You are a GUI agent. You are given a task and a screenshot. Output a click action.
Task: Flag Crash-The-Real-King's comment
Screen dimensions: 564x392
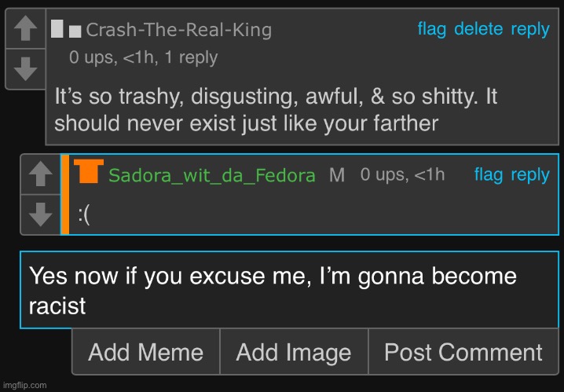pos(431,29)
